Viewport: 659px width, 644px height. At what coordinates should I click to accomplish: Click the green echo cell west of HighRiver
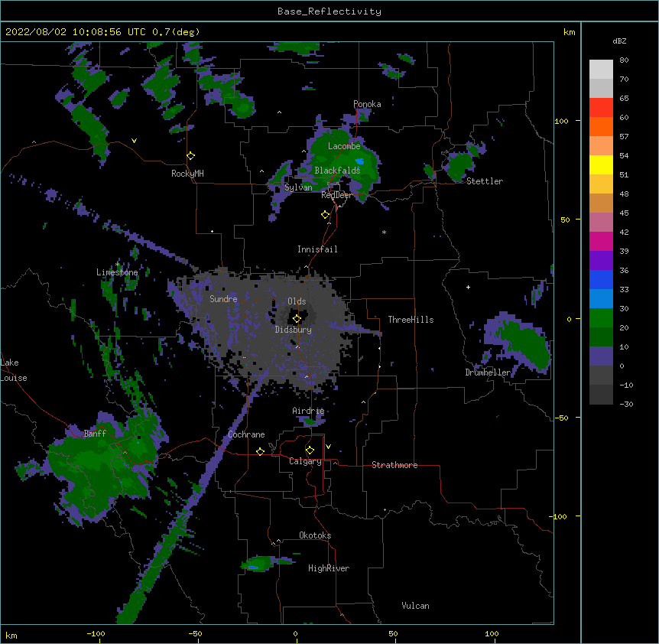click(259, 564)
